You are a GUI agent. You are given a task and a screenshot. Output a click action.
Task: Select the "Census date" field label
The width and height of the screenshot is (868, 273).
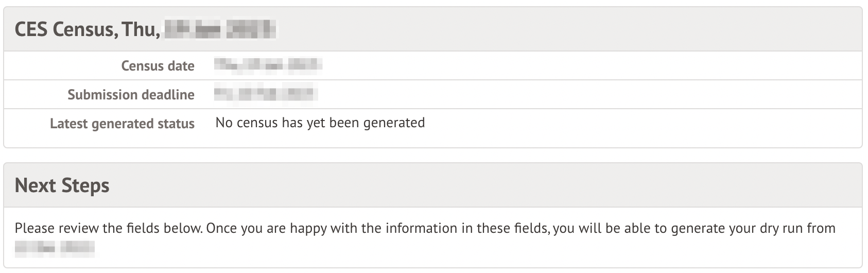158,66
